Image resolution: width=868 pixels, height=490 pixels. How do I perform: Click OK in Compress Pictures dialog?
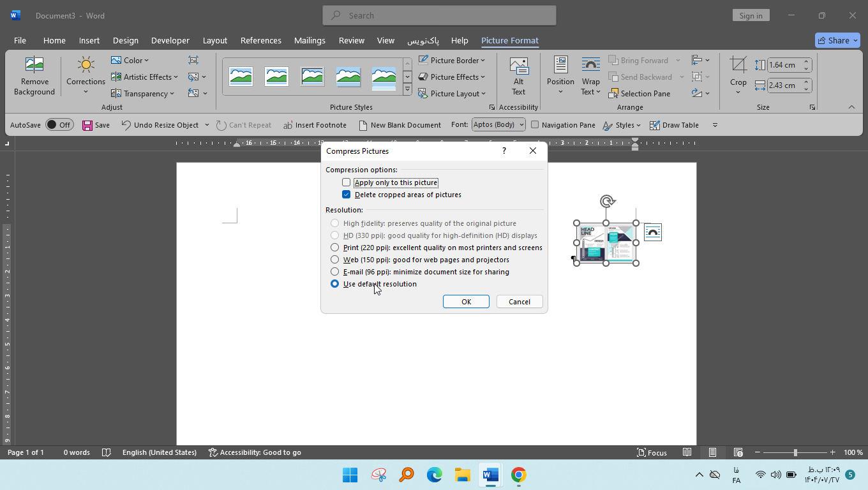pyautogui.click(x=466, y=302)
